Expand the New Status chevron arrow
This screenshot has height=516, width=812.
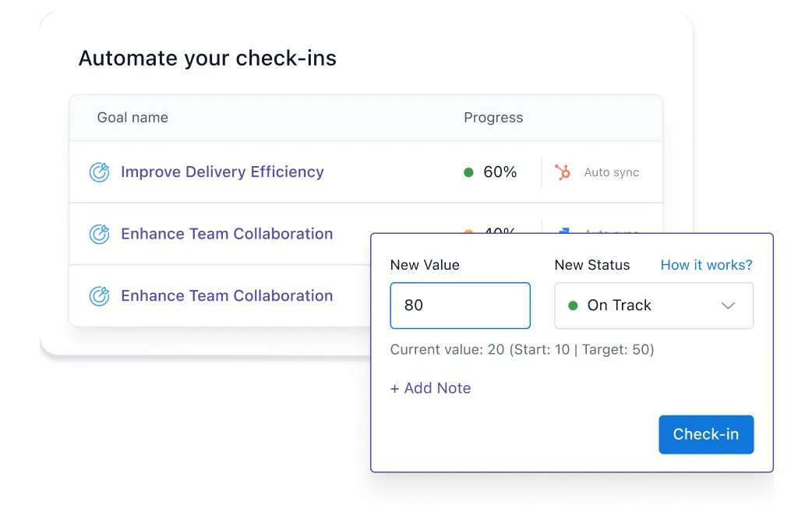tap(728, 306)
